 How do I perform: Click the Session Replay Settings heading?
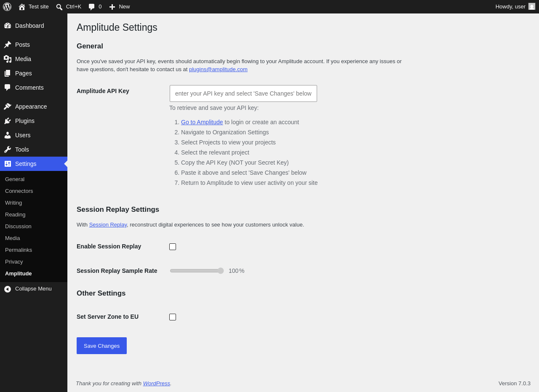click(118, 210)
